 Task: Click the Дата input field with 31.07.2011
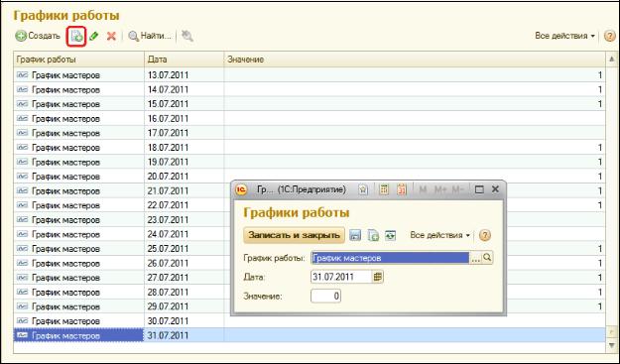point(341,277)
